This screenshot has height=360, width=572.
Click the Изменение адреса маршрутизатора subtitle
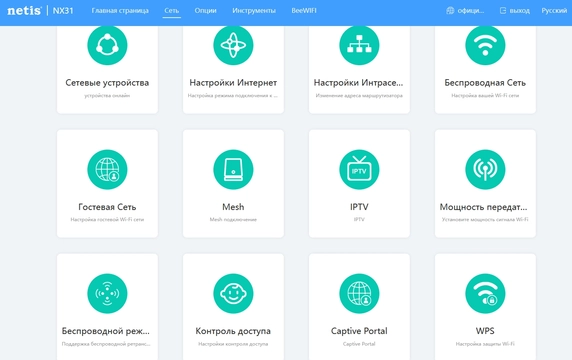(x=359, y=96)
